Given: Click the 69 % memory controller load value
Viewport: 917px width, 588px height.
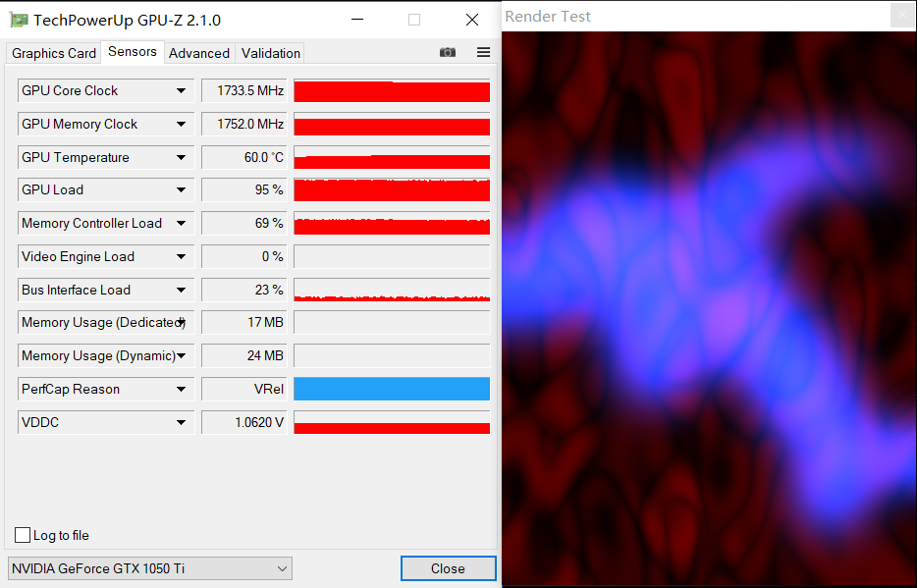Looking at the screenshot, I should [x=244, y=223].
